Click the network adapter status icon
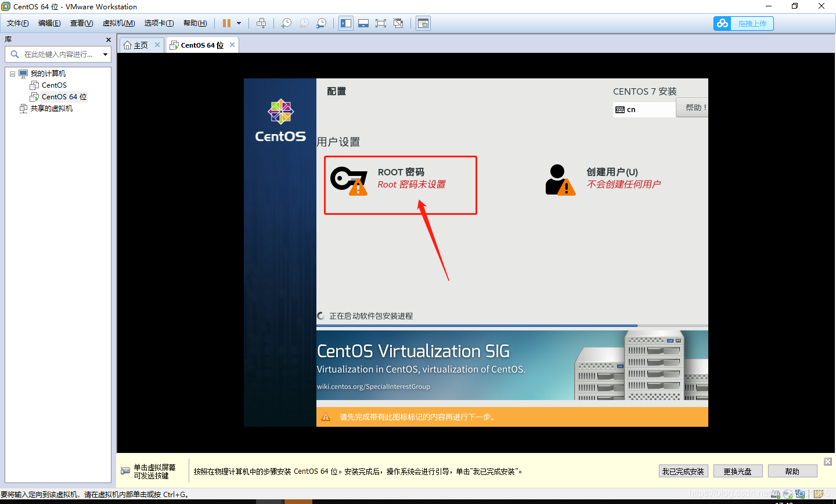This screenshot has width=836, height=504. click(x=801, y=494)
